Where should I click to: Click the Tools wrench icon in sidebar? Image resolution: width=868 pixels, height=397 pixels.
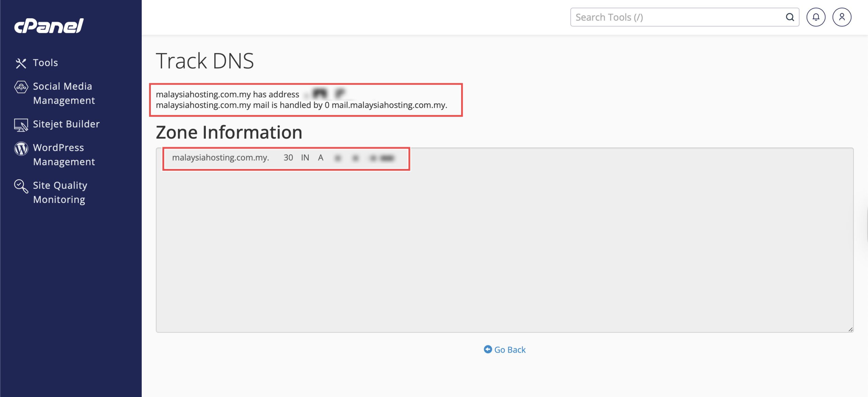point(21,63)
